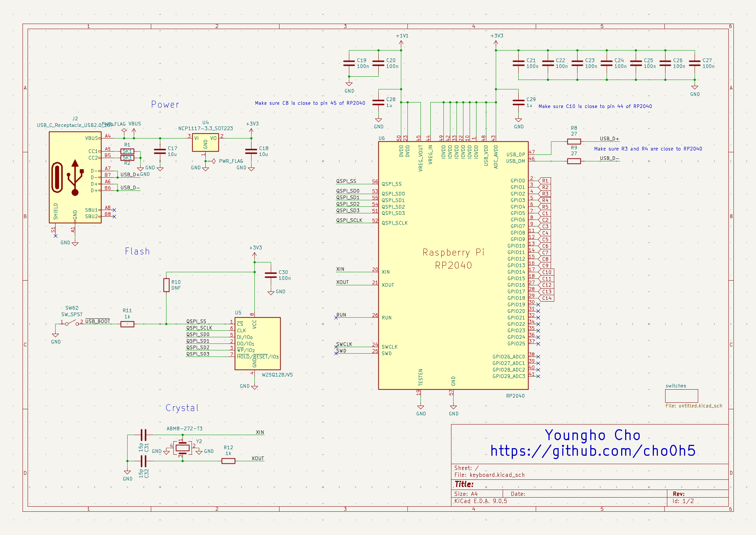Image resolution: width=756 pixels, height=535 pixels.
Task: Click the R1 label on GPIO0
Action: [544, 181]
